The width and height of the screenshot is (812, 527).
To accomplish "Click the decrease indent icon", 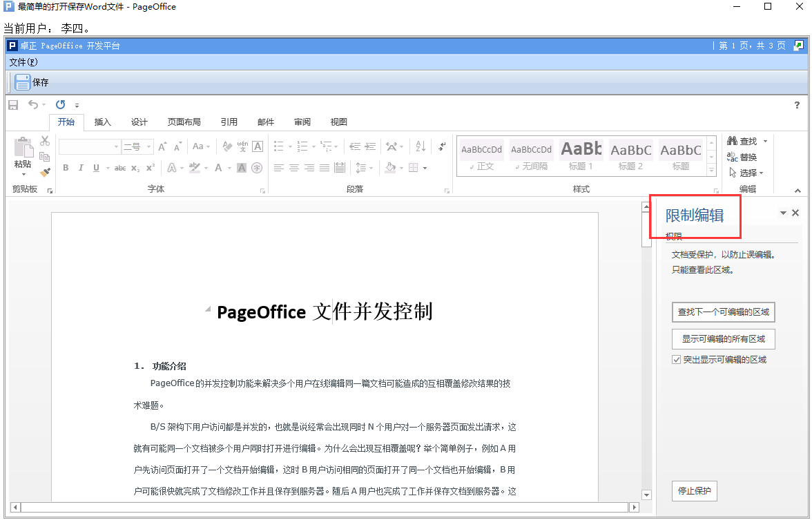I will tap(355, 146).
